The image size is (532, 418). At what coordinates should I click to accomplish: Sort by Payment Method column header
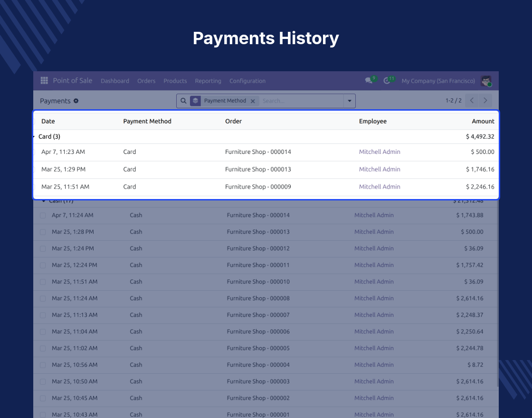147,121
